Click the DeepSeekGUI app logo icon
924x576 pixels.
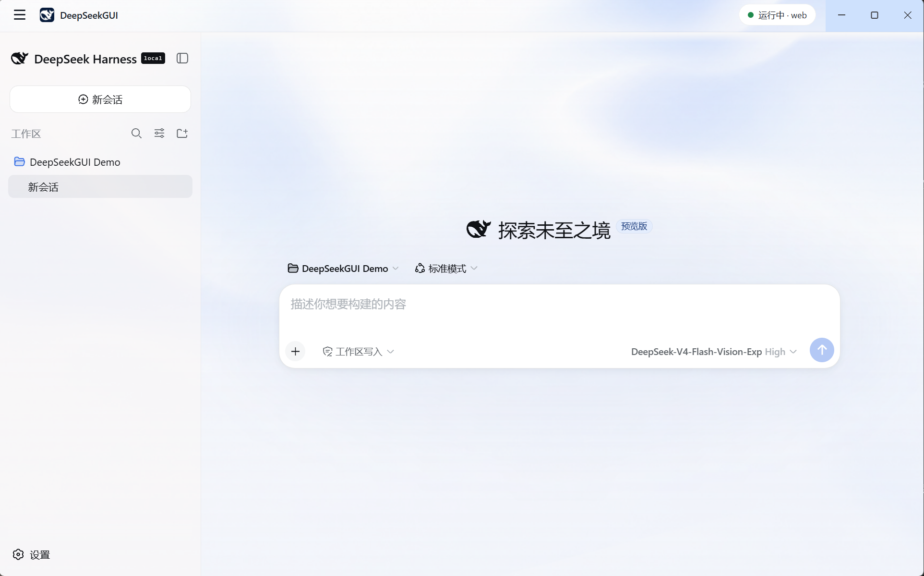tap(47, 15)
